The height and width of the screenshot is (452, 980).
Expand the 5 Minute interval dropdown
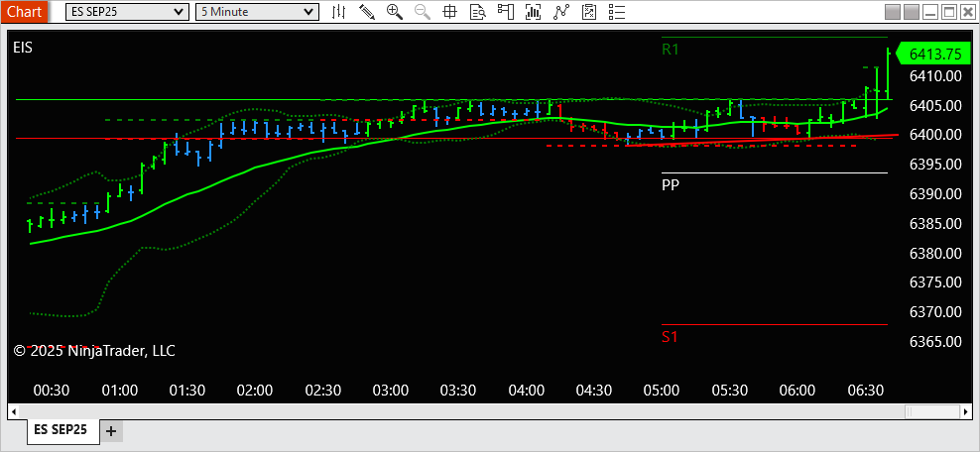pyautogui.click(x=258, y=11)
